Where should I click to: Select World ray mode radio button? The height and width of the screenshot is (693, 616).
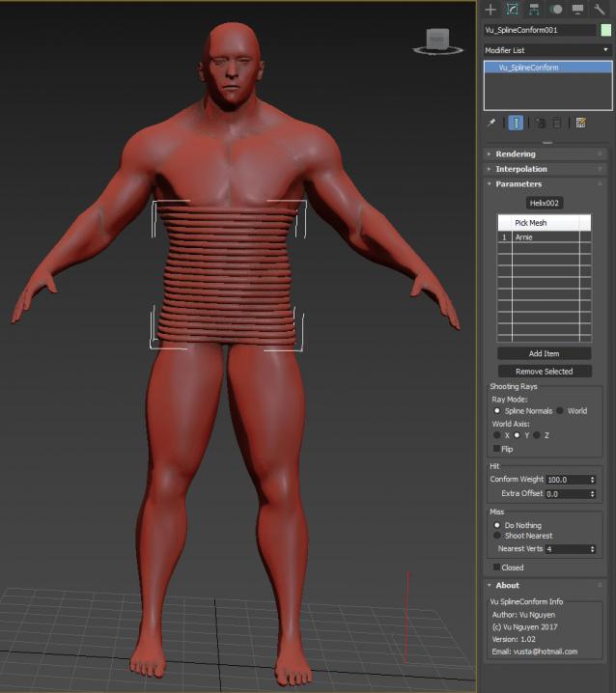point(560,410)
